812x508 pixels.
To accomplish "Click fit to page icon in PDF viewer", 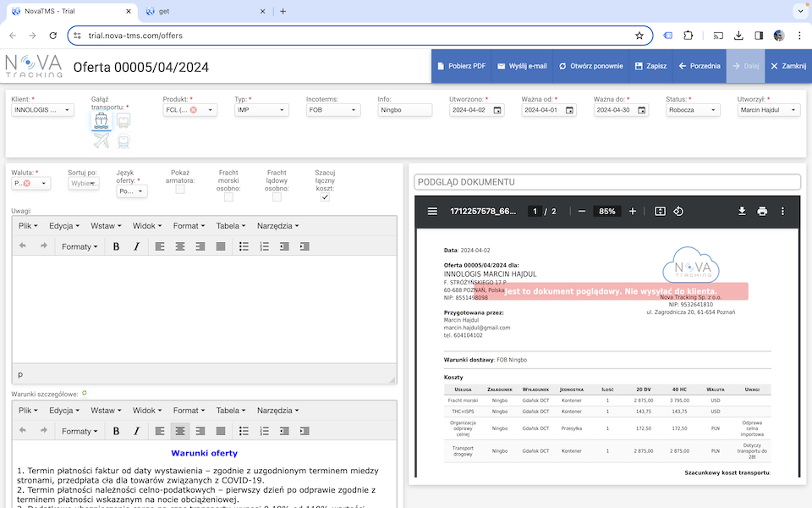I will click(661, 211).
